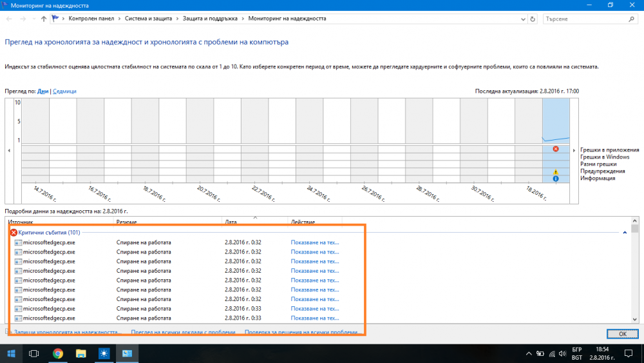644x363 pixels.
Task: Open the Контролен панел breadcrumb
Action: coord(91,19)
